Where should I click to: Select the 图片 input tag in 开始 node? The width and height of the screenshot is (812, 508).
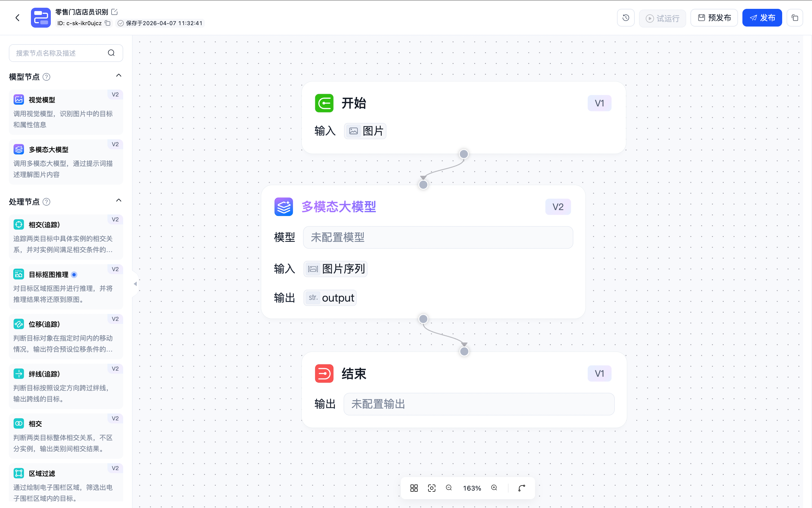(x=365, y=131)
